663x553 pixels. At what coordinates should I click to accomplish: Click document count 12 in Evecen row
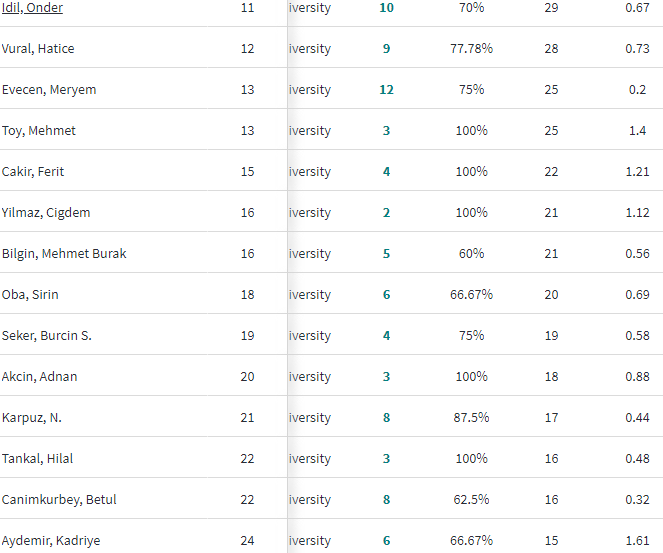(x=387, y=90)
